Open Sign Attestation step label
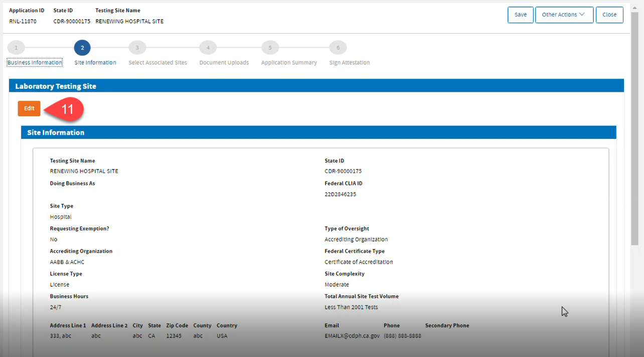644x357 pixels. point(350,63)
